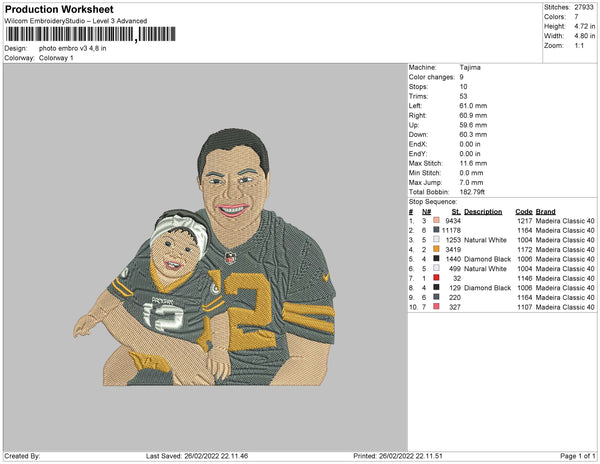Click thread code 1146
Image resolution: width=600 pixels, height=464 pixels.
[x=525, y=278]
